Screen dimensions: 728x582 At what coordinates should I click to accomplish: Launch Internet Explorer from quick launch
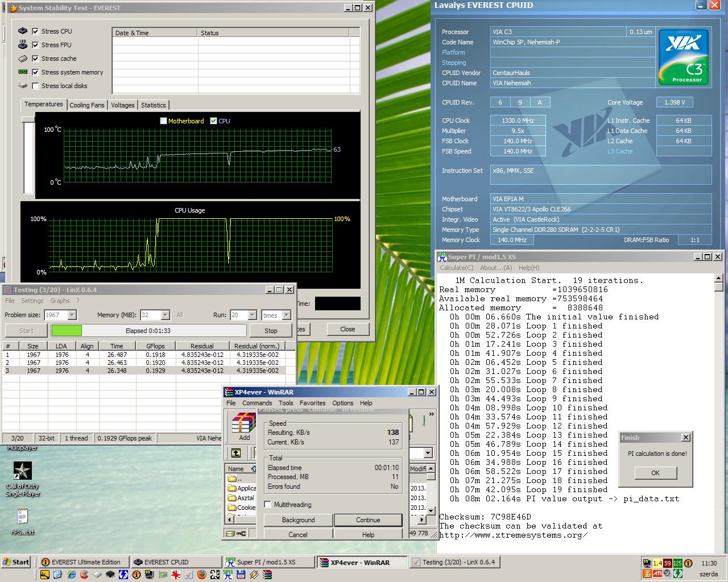point(71,575)
